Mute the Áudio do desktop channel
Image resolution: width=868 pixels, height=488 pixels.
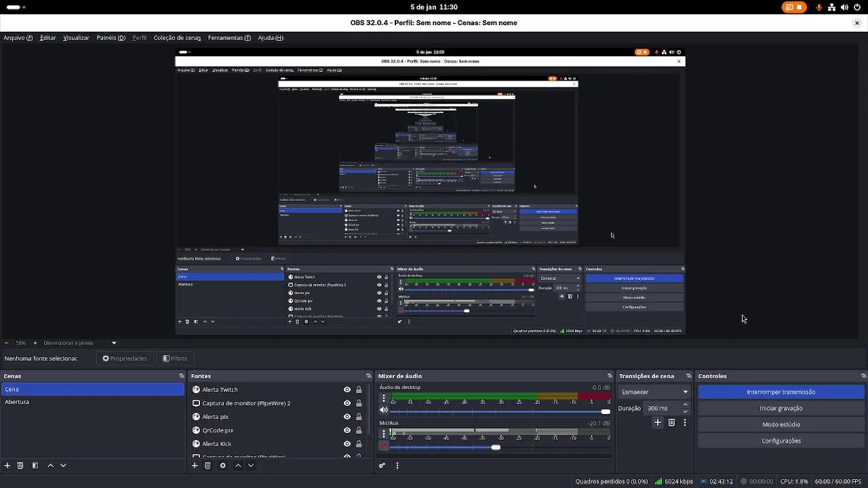[x=384, y=411]
